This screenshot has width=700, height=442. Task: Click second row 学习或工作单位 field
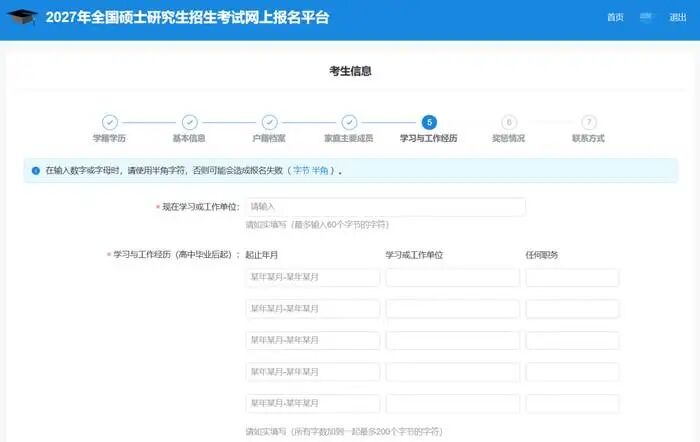452,309
